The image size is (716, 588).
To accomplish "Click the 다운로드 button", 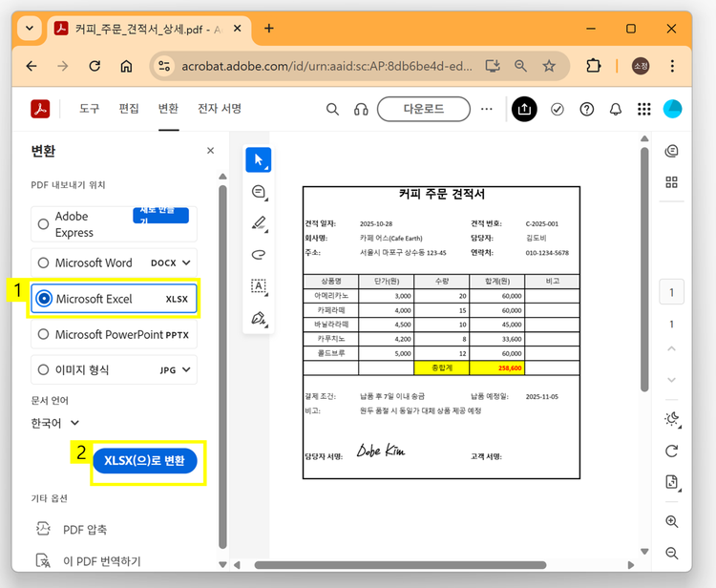I will pyautogui.click(x=424, y=109).
